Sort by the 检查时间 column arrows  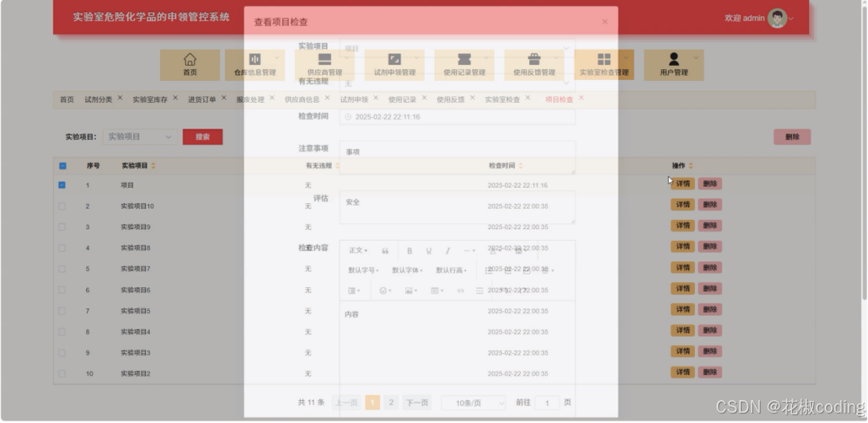point(521,166)
